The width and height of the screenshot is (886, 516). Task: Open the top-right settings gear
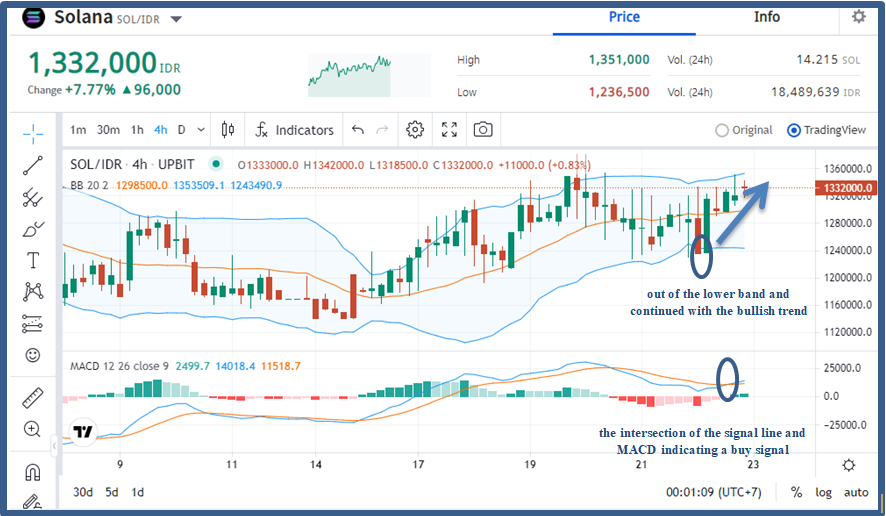[859, 17]
